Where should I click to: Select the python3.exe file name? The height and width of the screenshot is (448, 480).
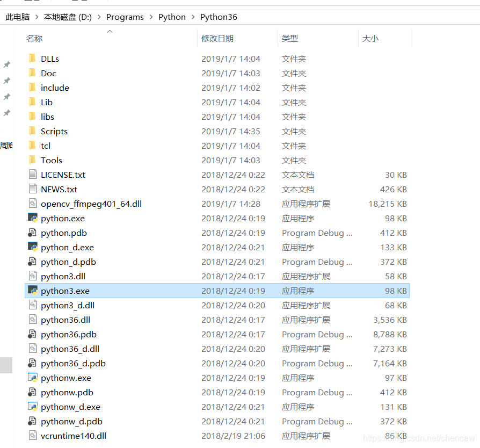pos(65,291)
